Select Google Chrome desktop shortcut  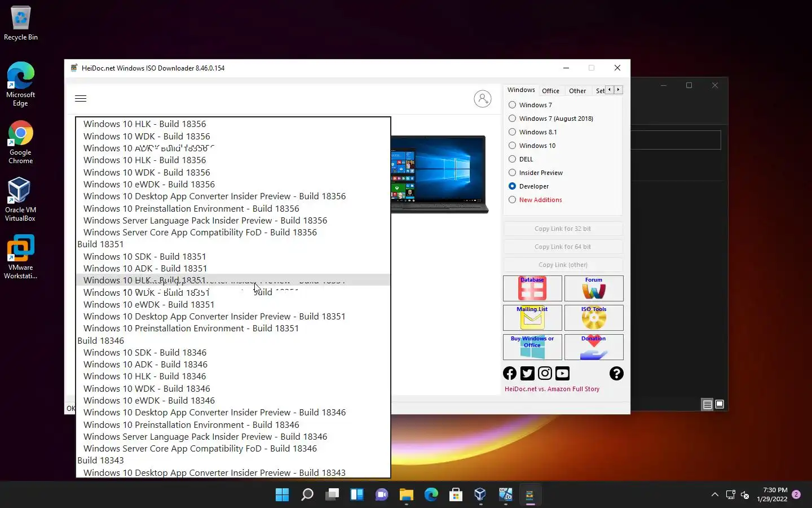pos(21,142)
